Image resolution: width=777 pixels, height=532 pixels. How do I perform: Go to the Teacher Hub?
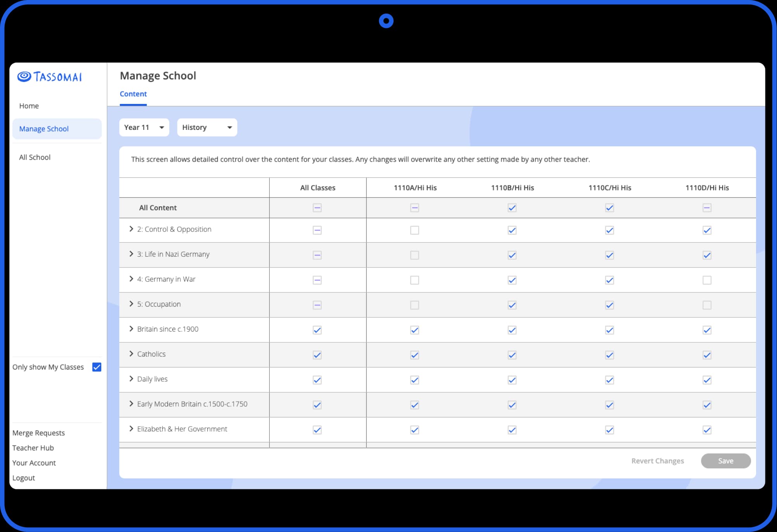[33, 448]
